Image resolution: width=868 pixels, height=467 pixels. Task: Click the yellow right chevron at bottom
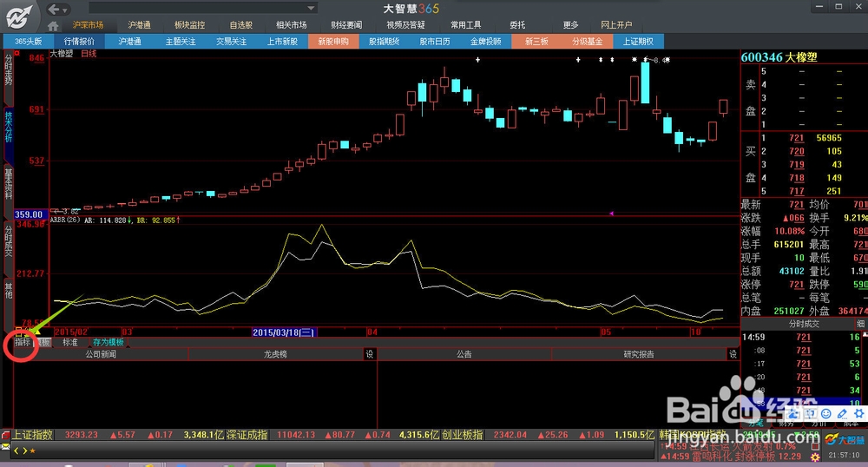tap(25, 451)
